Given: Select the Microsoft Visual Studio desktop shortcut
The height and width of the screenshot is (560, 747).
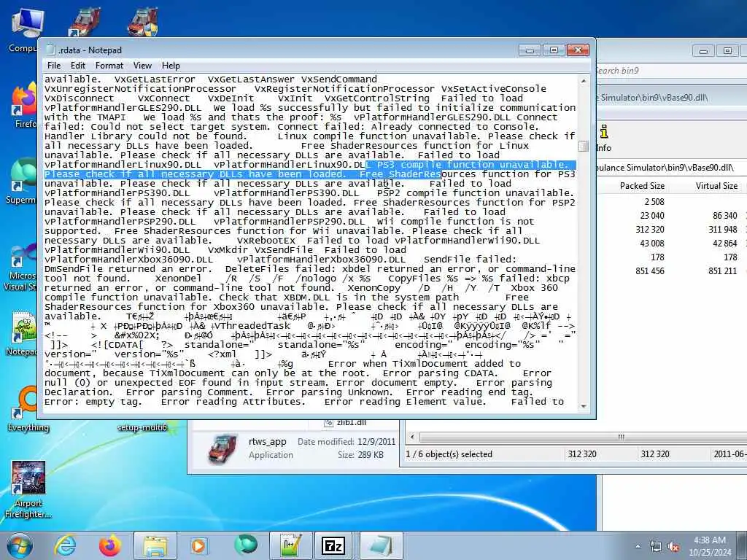Looking at the screenshot, I should point(20,267).
